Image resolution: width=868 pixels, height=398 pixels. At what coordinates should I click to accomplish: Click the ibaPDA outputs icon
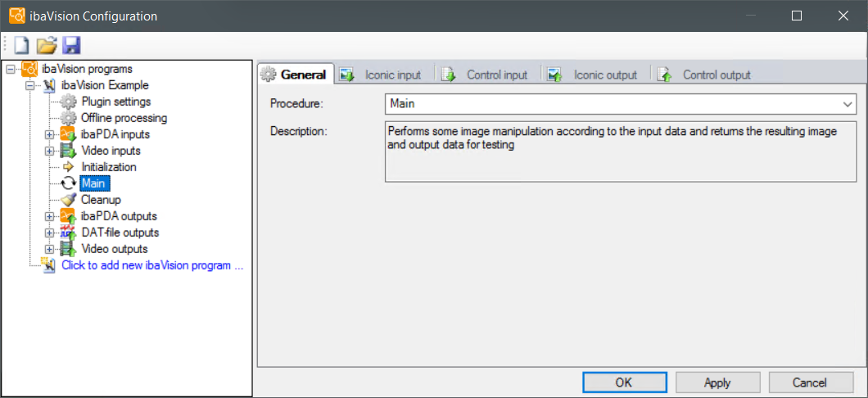coord(68,216)
